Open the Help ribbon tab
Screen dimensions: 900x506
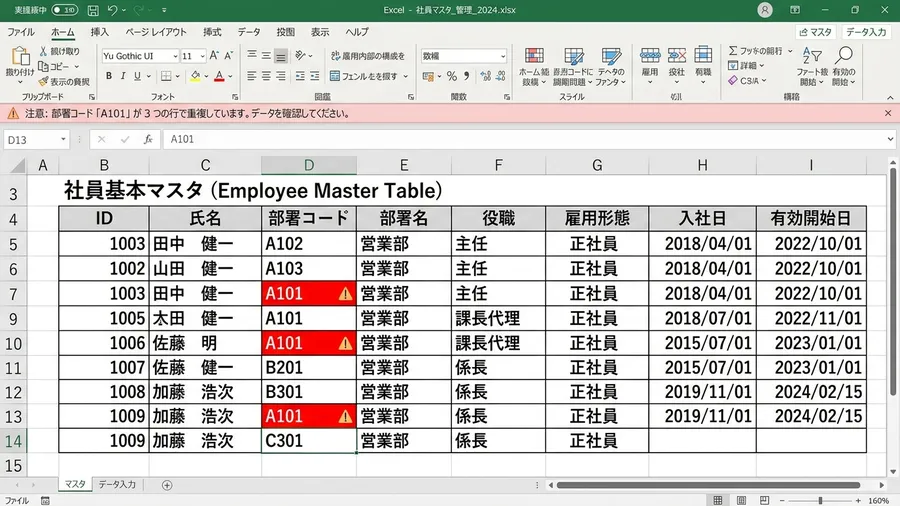(x=356, y=32)
